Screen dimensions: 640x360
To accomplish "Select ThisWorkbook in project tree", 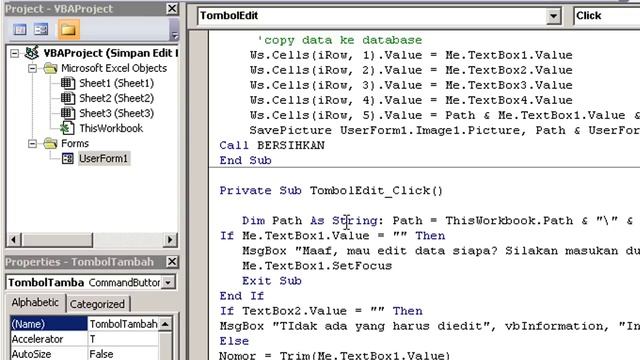I will (111, 129).
